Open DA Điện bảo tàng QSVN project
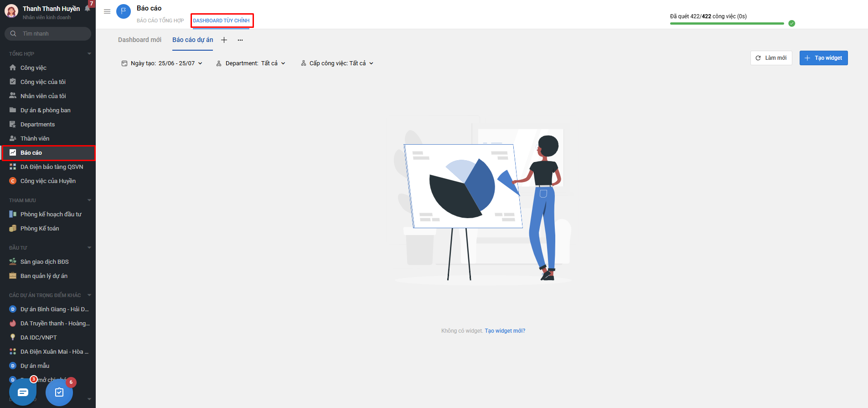Image resolution: width=868 pixels, height=408 pixels. 48,167
